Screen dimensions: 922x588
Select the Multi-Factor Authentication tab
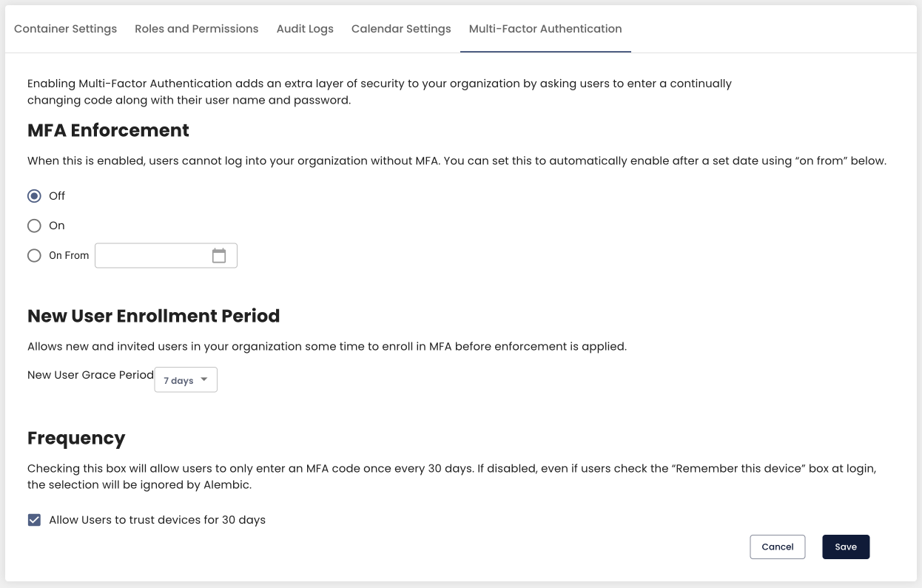point(545,29)
